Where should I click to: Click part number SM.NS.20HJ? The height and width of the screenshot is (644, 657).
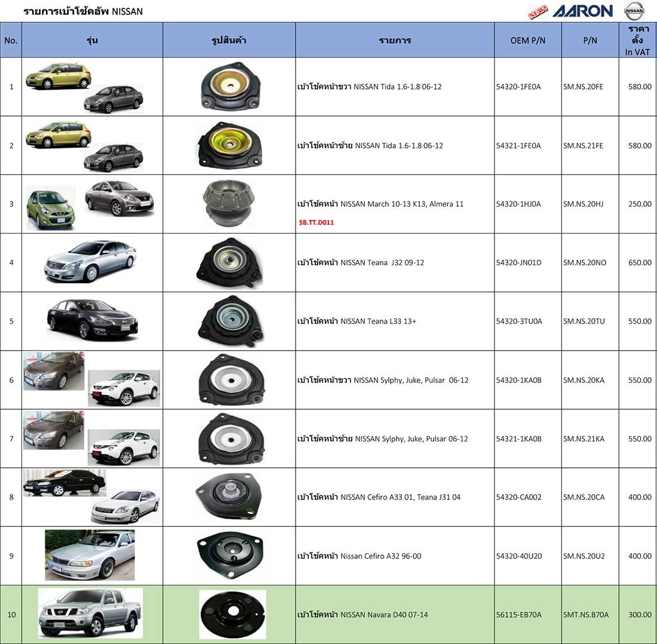[584, 204]
